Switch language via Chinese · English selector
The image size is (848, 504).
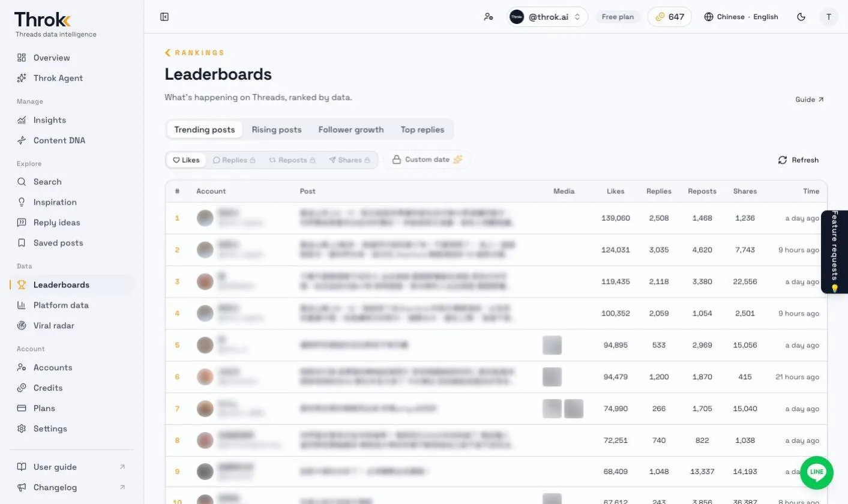click(x=741, y=17)
